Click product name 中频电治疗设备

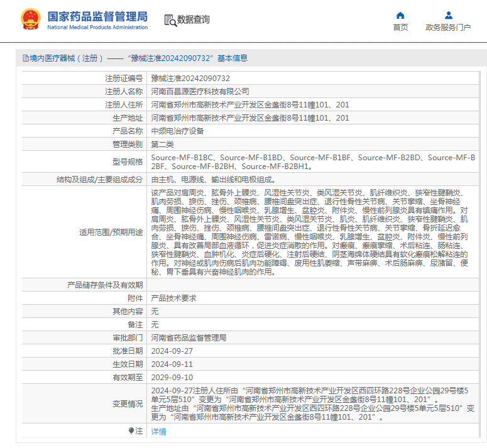[178, 131]
